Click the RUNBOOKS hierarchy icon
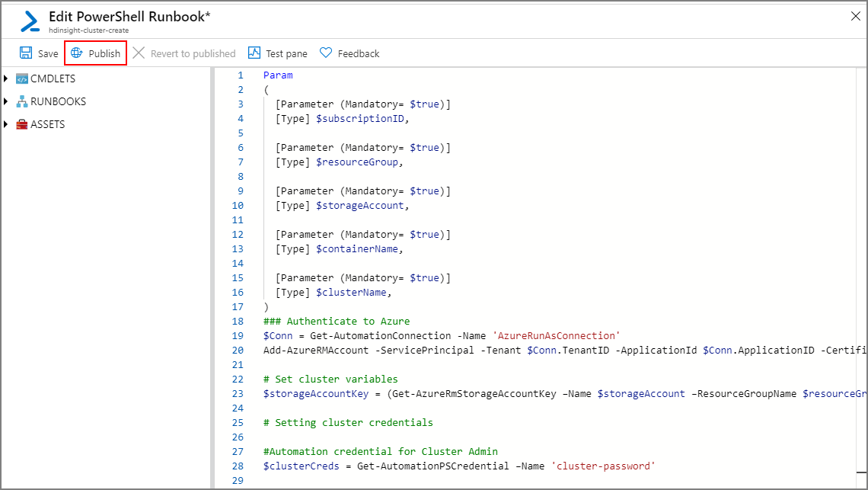 21,101
